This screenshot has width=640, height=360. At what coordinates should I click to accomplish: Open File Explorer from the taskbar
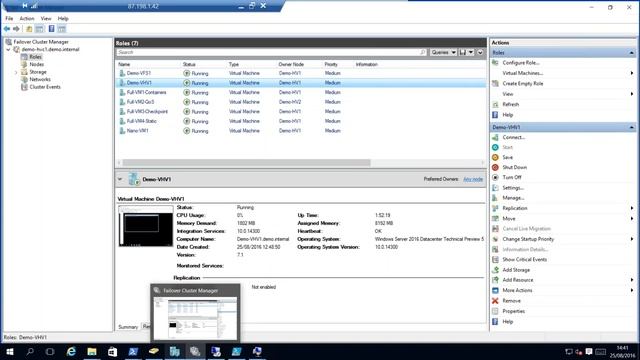[92, 351]
